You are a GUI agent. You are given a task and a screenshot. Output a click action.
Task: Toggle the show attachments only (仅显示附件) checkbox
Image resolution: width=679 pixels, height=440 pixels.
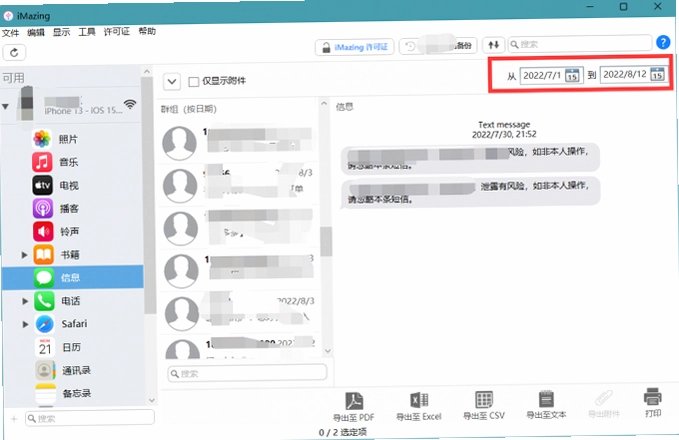pos(194,81)
